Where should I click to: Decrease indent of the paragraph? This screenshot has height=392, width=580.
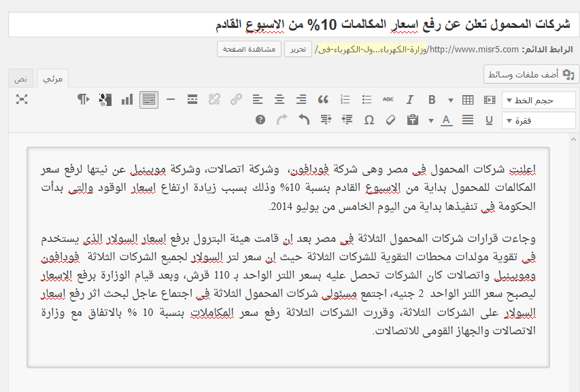click(x=347, y=120)
